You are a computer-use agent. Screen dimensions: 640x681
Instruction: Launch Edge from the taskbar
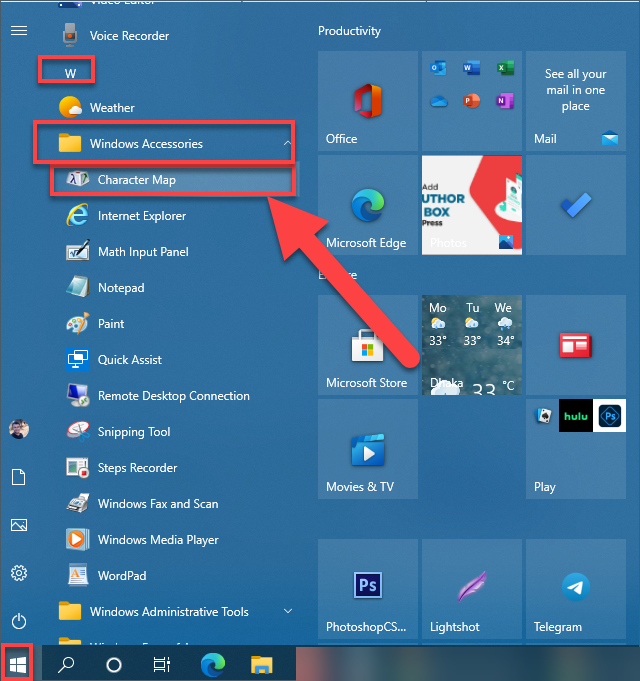click(213, 664)
